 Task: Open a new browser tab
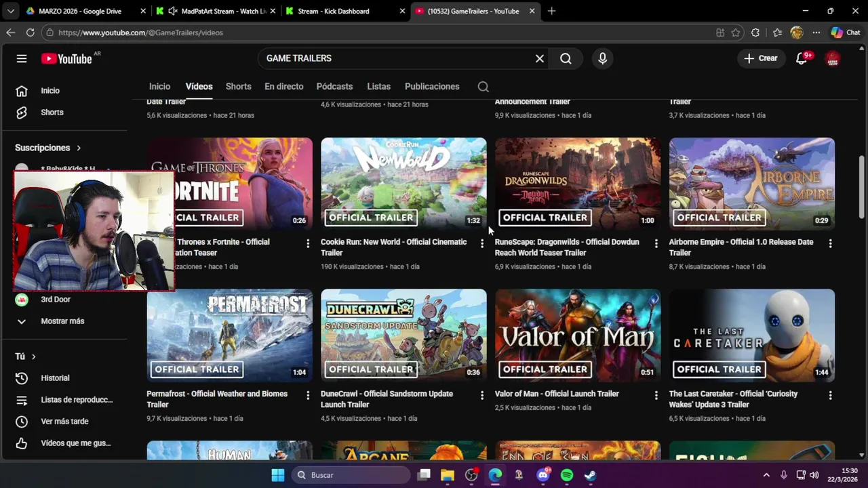click(x=551, y=11)
